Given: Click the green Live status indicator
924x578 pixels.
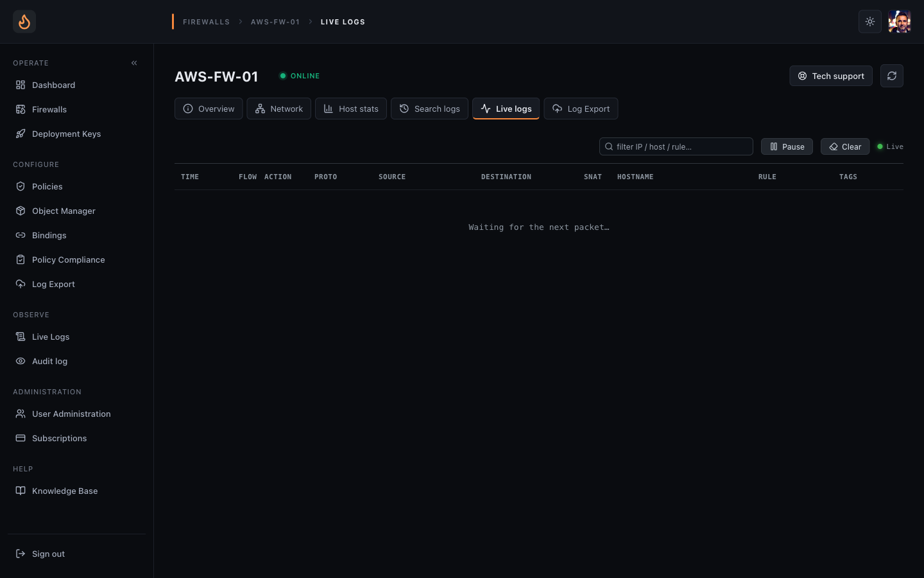Looking at the screenshot, I should coord(890,146).
